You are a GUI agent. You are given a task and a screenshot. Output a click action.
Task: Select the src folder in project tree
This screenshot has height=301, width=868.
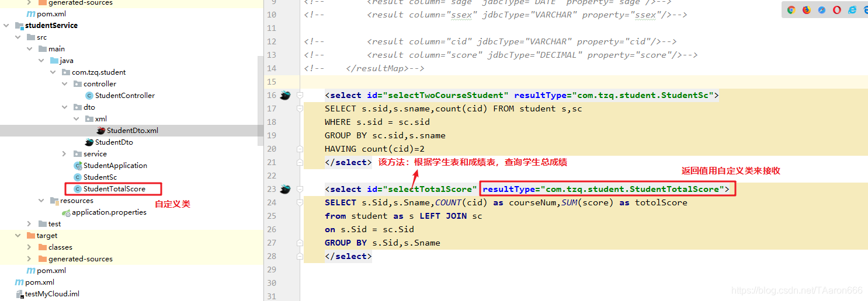41,37
